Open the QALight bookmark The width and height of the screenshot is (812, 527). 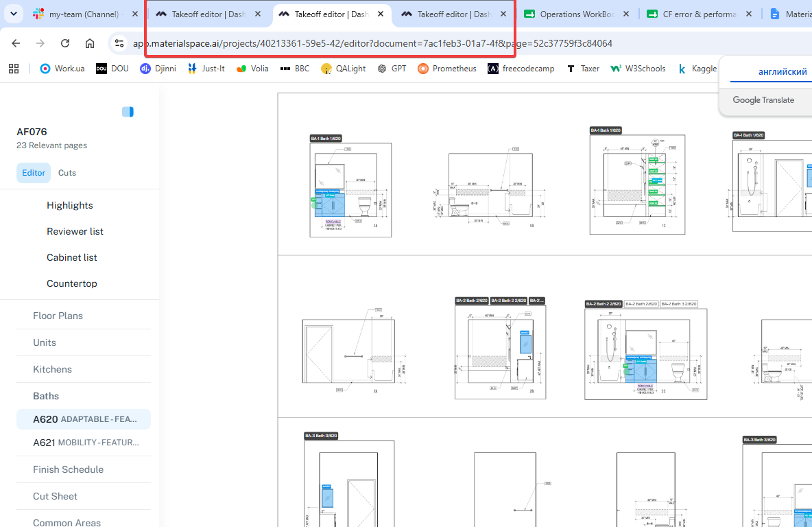[x=344, y=69]
